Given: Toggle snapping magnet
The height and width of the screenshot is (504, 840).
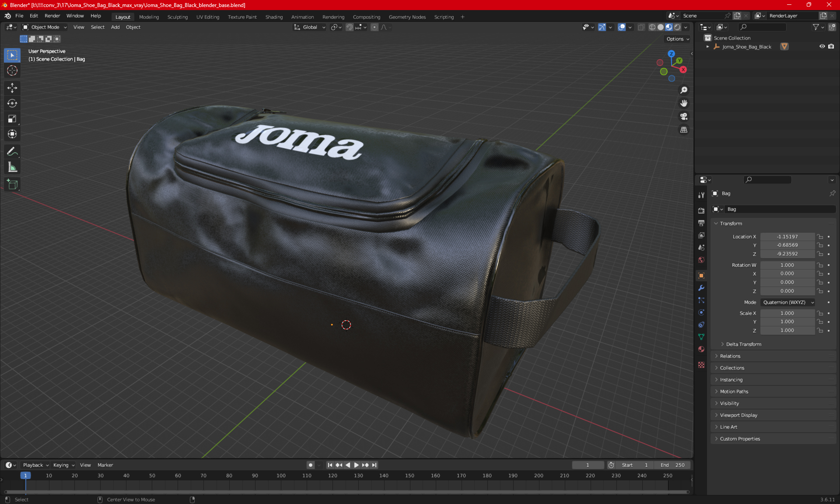Looking at the screenshot, I should [x=349, y=27].
